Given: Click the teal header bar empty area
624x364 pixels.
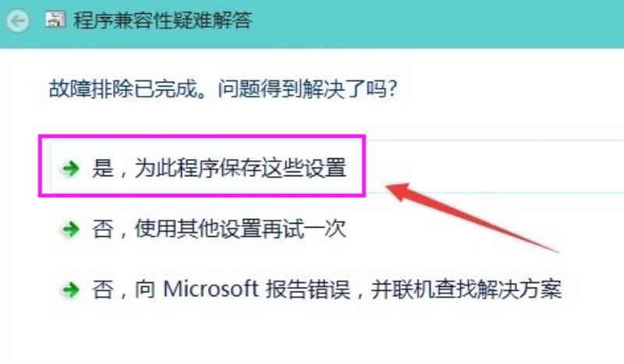Looking at the screenshot, I should click(x=438, y=22).
